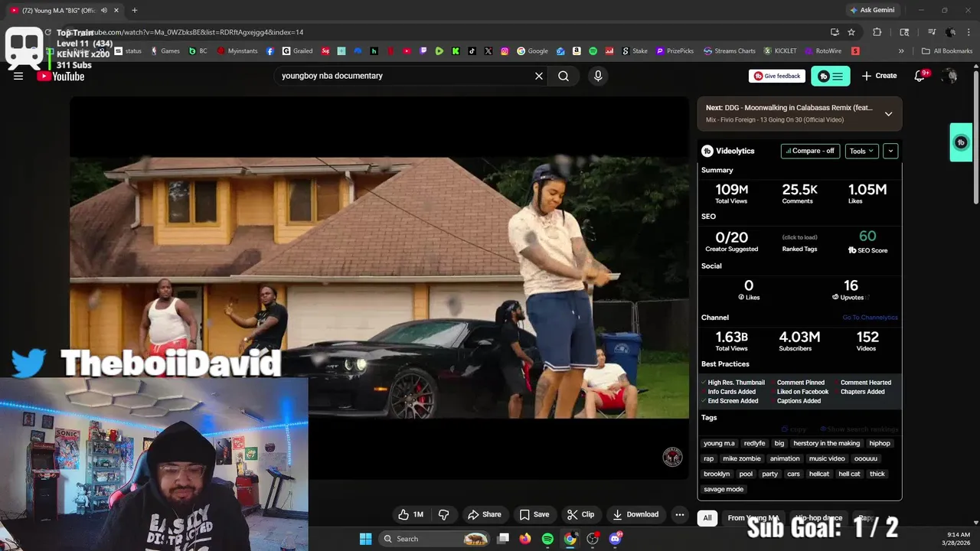Follow the Go To Channelytics link
The width and height of the screenshot is (980, 551).
pyautogui.click(x=870, y=318)
